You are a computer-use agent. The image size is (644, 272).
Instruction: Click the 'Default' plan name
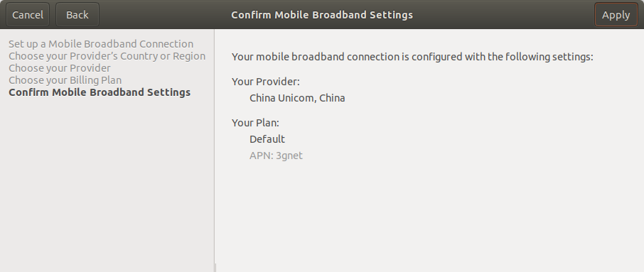pyautogui.click(x=267, y=139)
